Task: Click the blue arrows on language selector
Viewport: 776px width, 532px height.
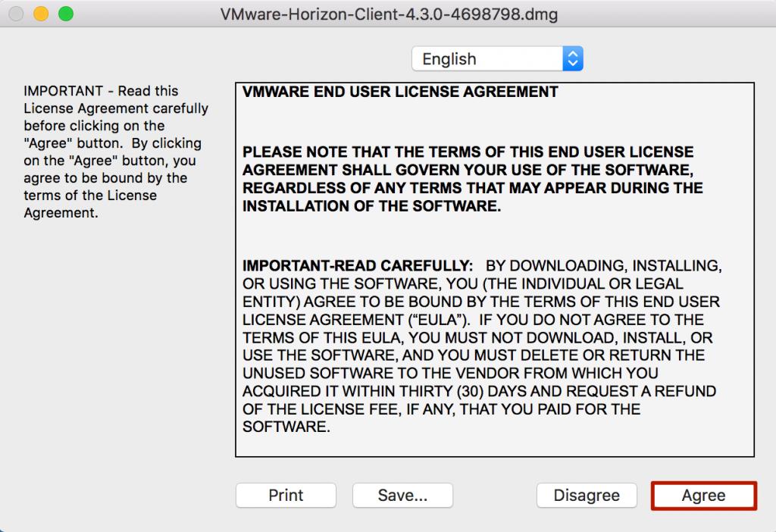Action: tap(573, 59)
